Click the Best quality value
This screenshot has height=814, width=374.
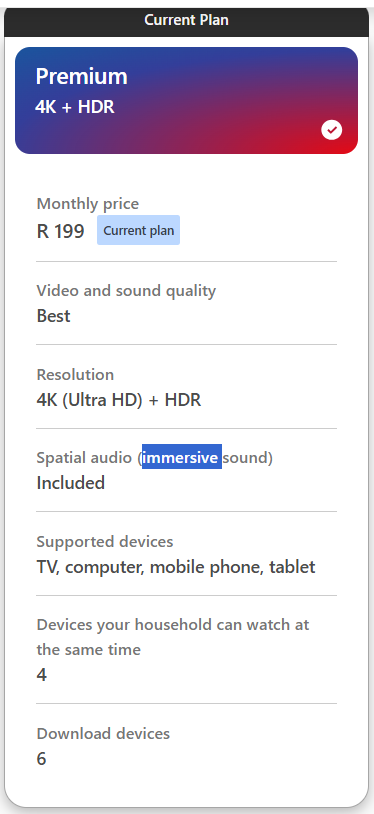coord(54,316)
